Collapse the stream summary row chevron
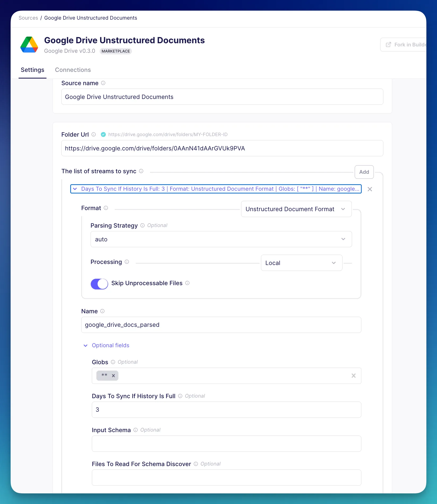The image size is (437, 504). point(75,189)
